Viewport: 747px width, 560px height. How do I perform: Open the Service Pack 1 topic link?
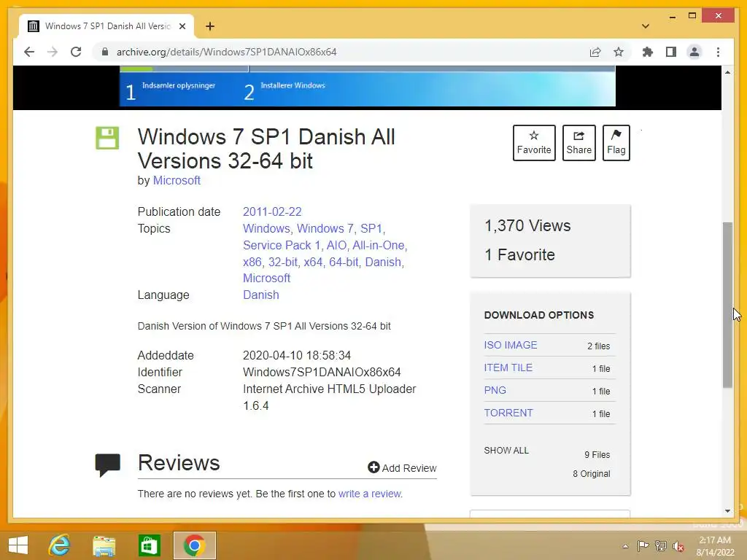click(282, 245)
